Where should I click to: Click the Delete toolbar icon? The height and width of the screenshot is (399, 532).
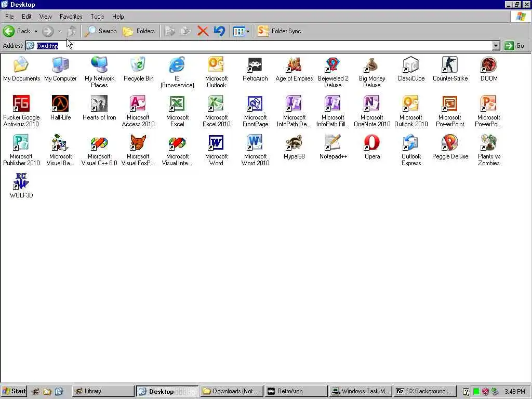click(203, 31)
